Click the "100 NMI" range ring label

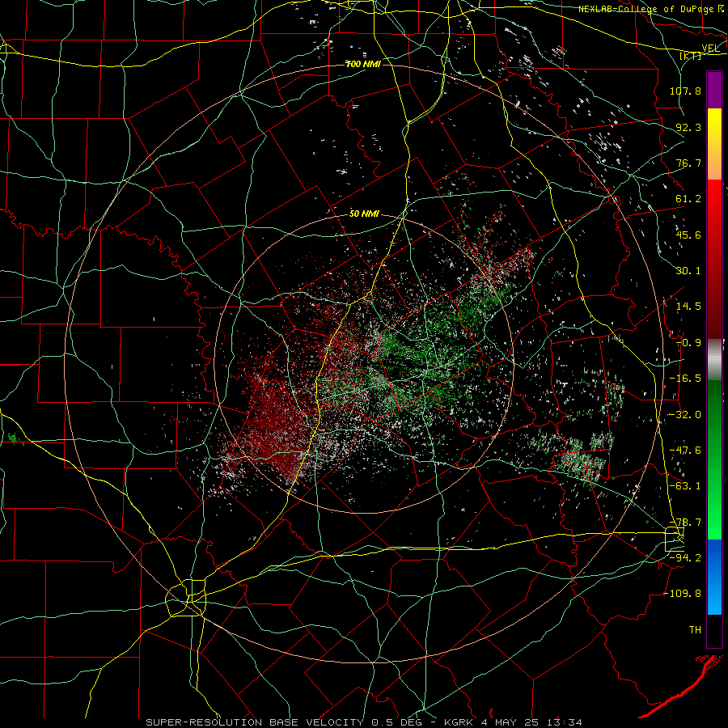pyautogui.click(x=363, y=64)
